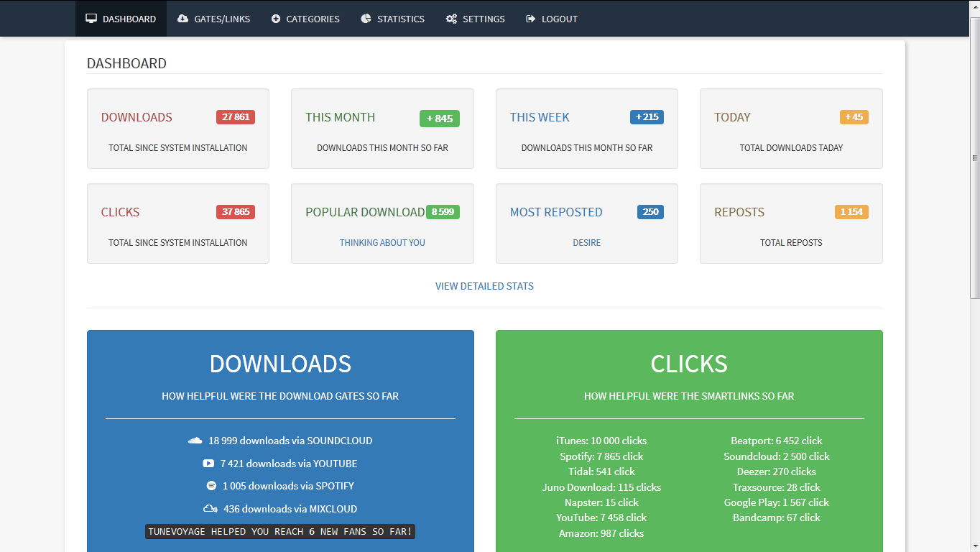This screenshot has height=552, width=980.
Task: Click the SoundCloud icon in Downloads panel
Action: coord(195,441)
